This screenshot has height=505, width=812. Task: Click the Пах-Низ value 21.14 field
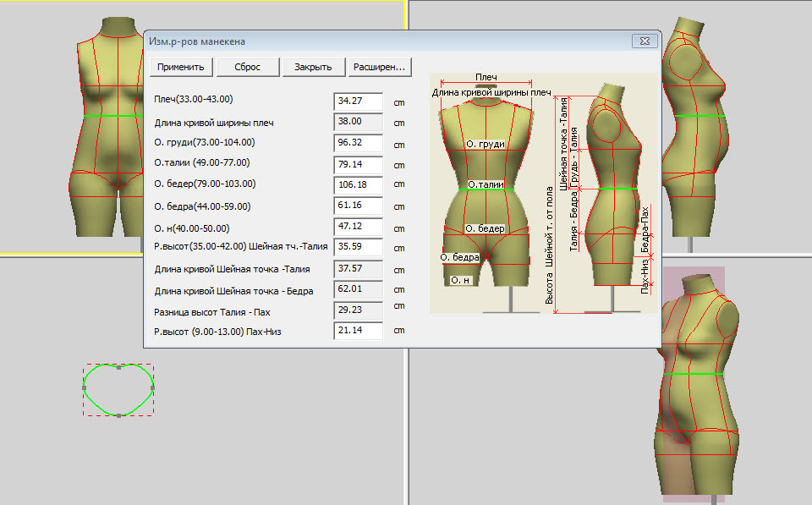click(359, 332)
